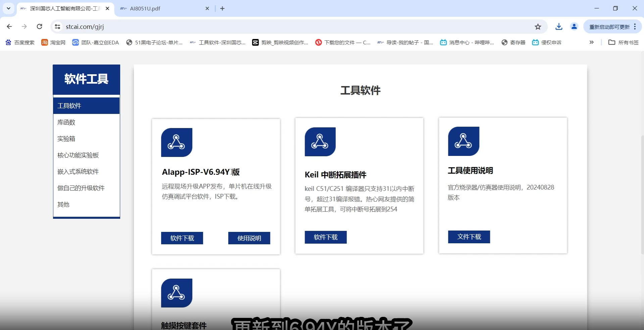Image resolution: width=644 pixels, height=330 pixels.
Task: Close the AI8051U.pdf tab
Action: pos(207,8)
